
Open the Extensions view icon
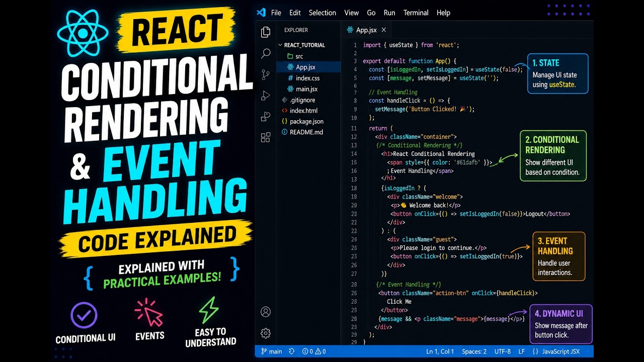coord(266,137)
